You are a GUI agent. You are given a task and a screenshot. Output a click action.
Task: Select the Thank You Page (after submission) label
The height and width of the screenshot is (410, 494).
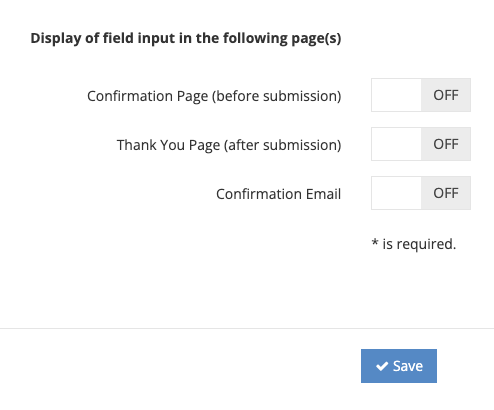[229, 145]
